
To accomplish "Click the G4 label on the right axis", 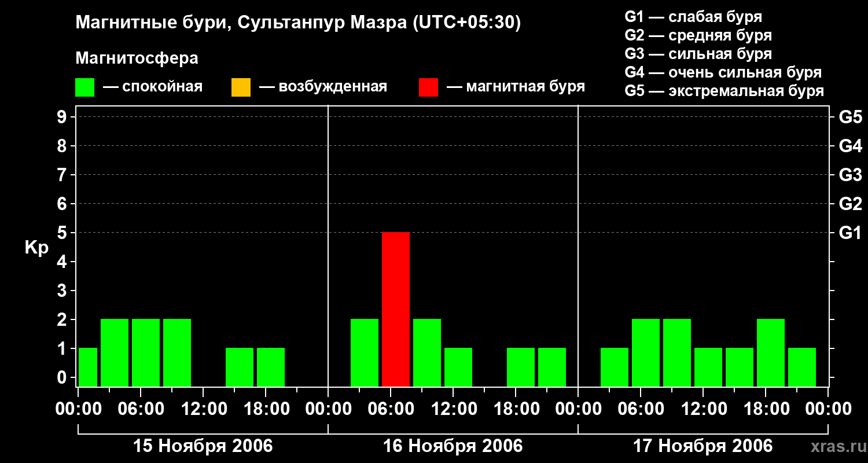I will 851,146.
